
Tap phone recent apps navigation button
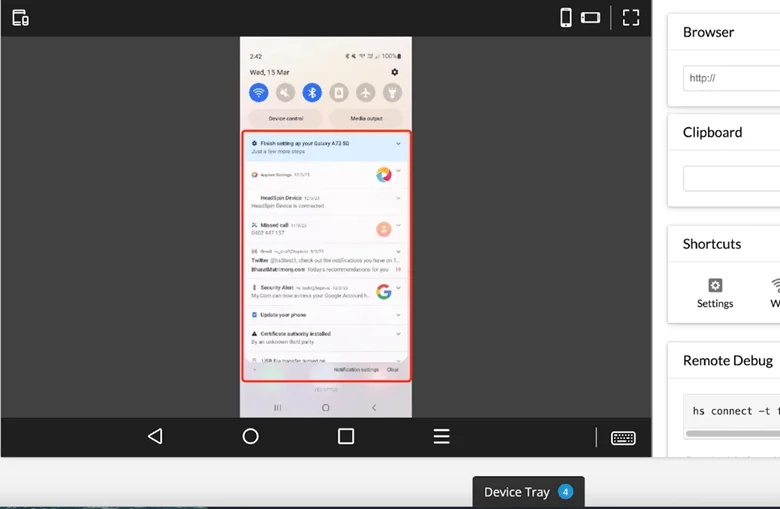click(x=278, y=407)
